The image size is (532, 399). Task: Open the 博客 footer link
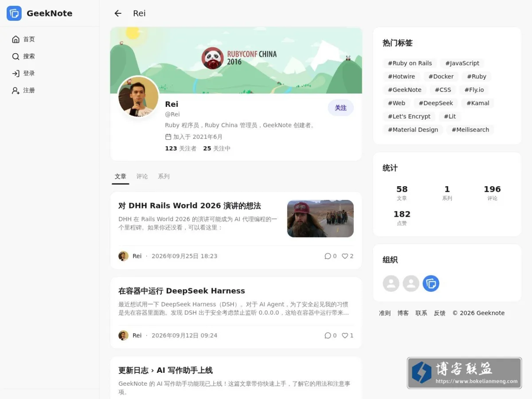[x=403, y=313]
